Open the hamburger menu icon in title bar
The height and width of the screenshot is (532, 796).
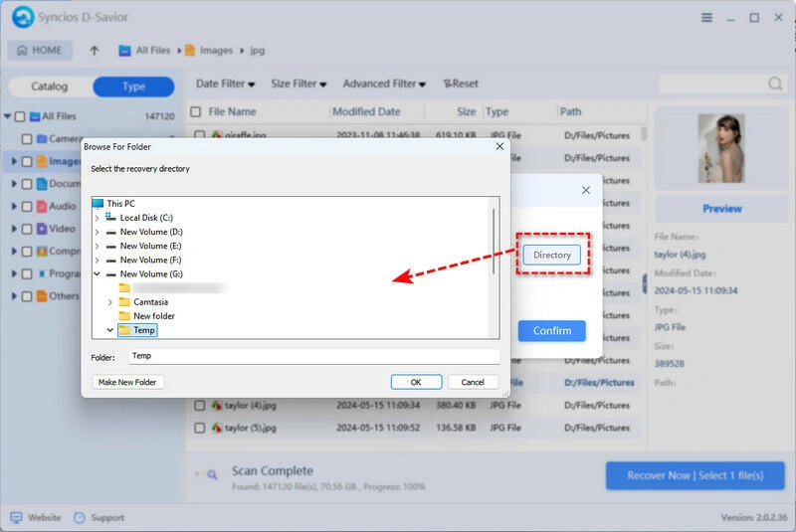tap(706, 17)
